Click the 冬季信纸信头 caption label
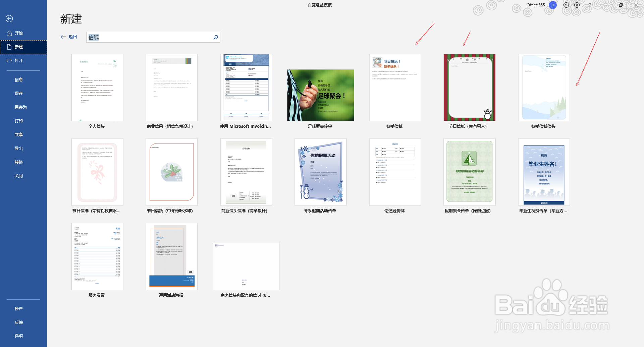 543,126
